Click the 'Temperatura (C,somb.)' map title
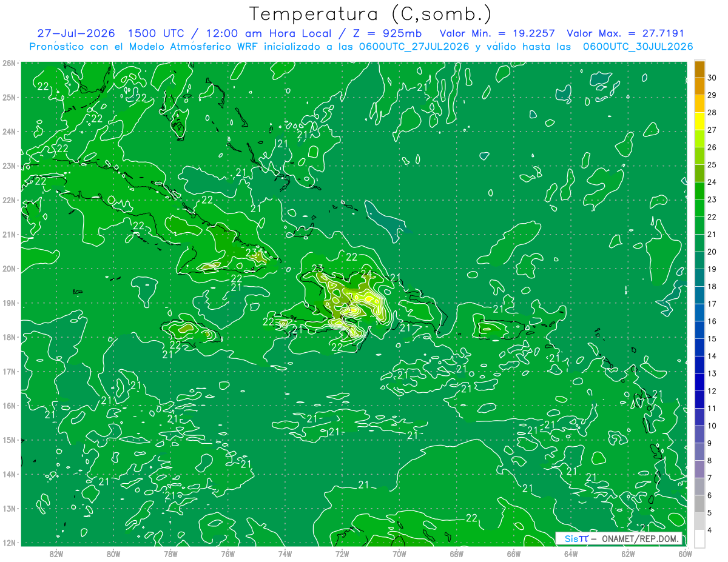Image resolution: width=728 pixels, height=562 pixels. 371,15
